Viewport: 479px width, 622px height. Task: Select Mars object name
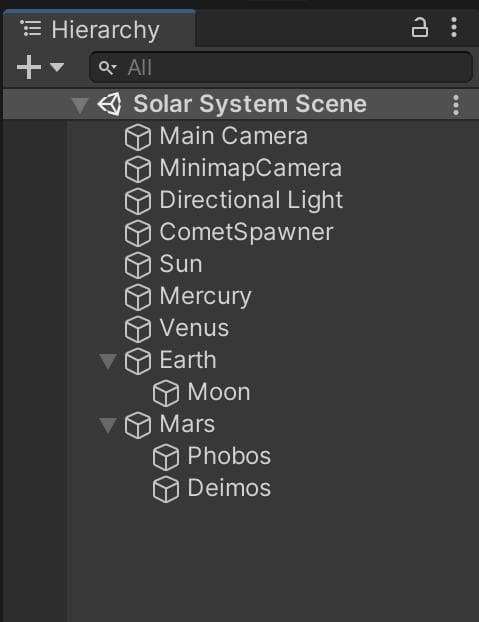click(x=187, y=424)
